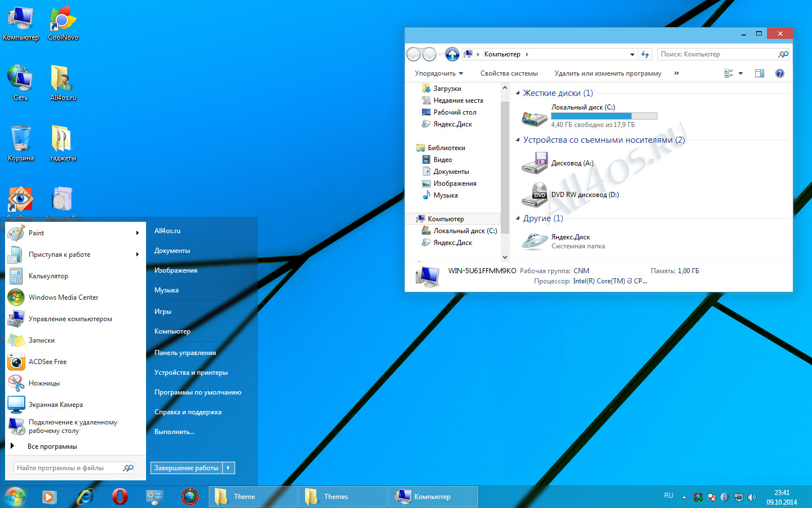Toggle the preview pane icon

coord(760,73)
